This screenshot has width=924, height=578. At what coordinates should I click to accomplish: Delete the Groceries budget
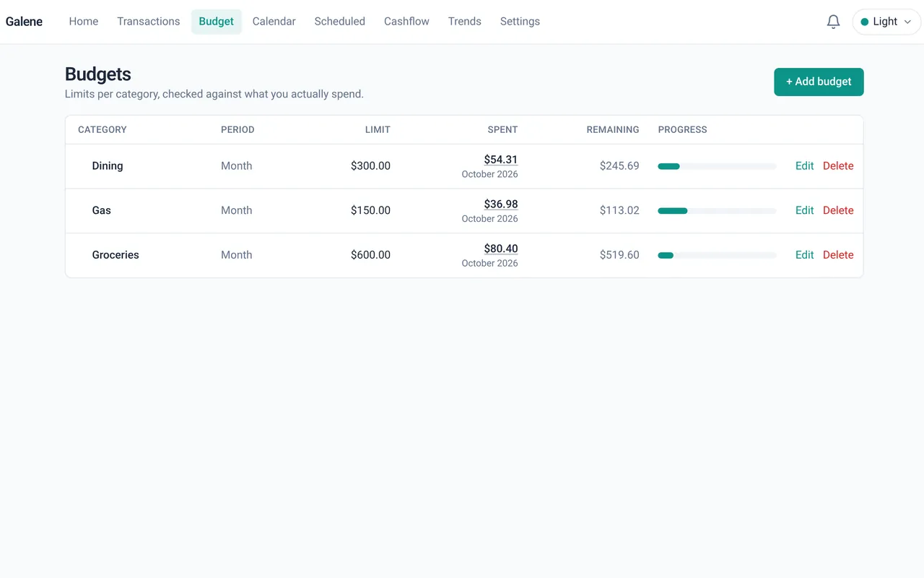click(x=838, y=255)
